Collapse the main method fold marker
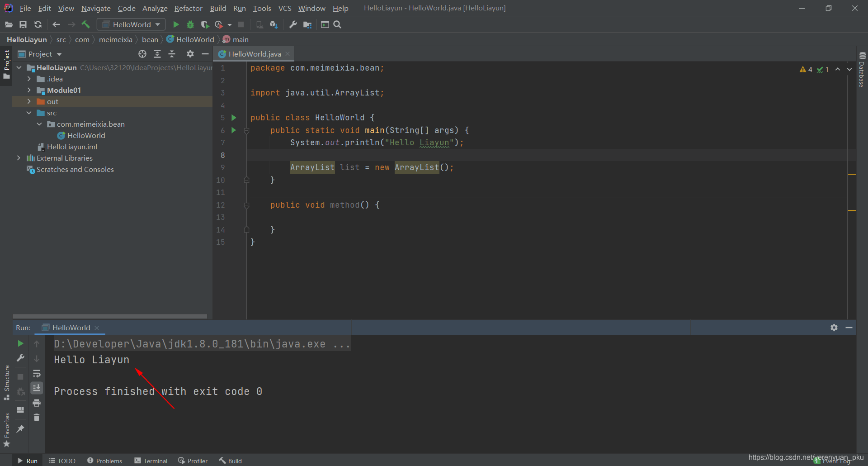Viewport: 868px width, 466px height. [x=246, y=131]
